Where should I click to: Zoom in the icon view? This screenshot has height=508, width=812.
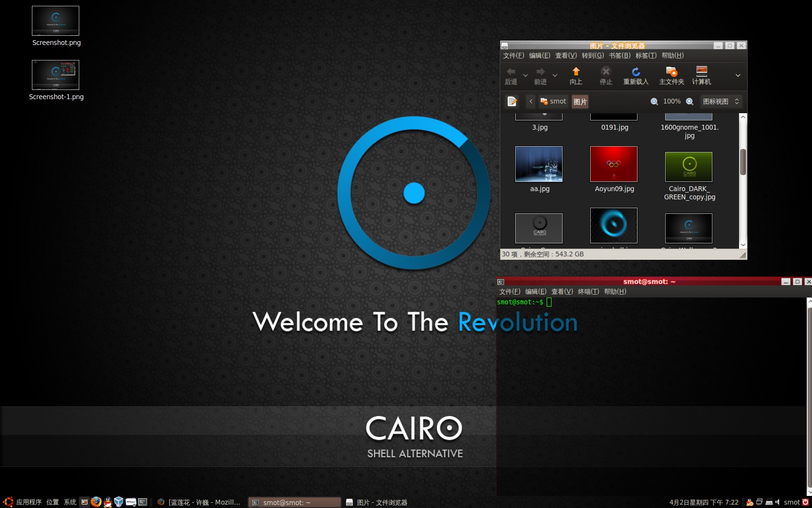690,102
